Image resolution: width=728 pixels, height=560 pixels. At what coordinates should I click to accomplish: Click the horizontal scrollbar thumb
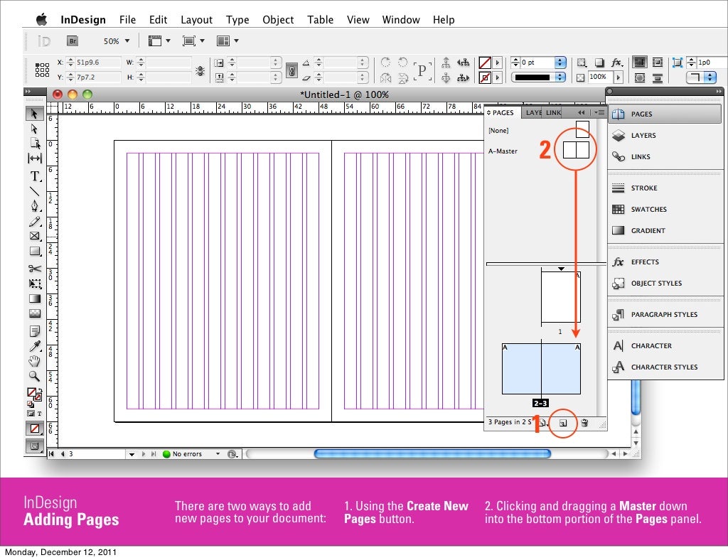[432, 453]
